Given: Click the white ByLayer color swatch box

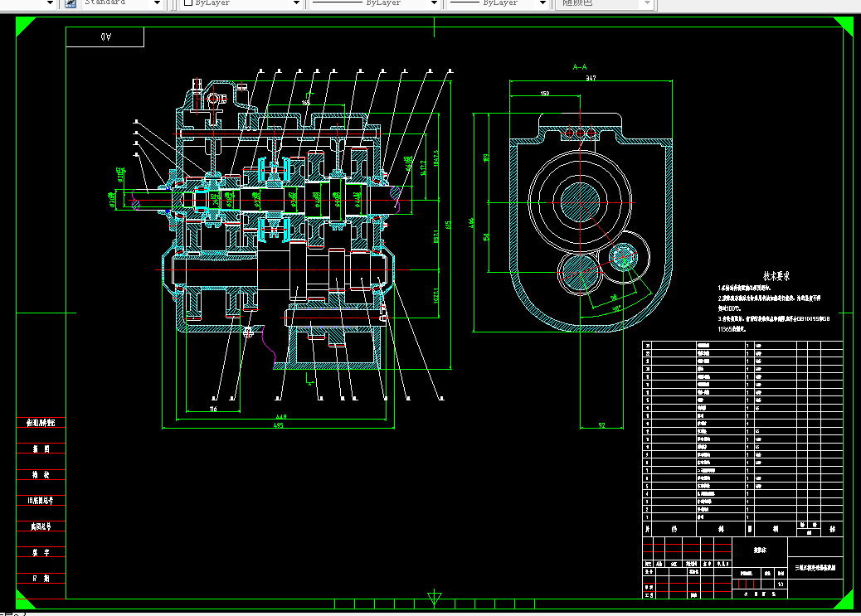Looking at the screenshot, I should point(187,2).
